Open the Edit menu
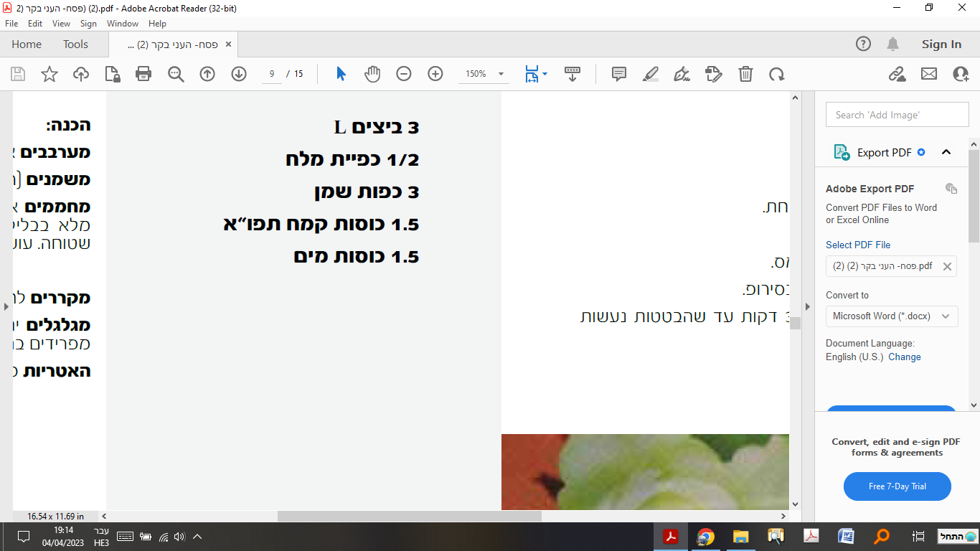 [35, 24]
